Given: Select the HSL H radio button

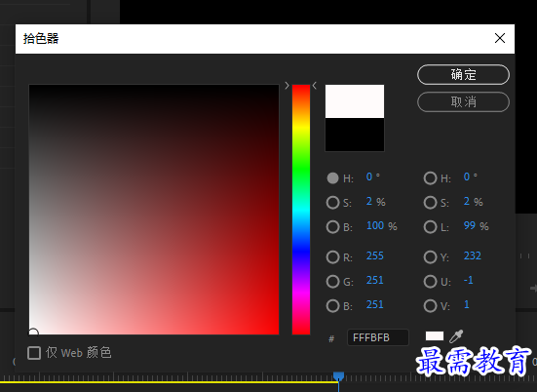Looking at the screenshot, I should tap(430, 178).
